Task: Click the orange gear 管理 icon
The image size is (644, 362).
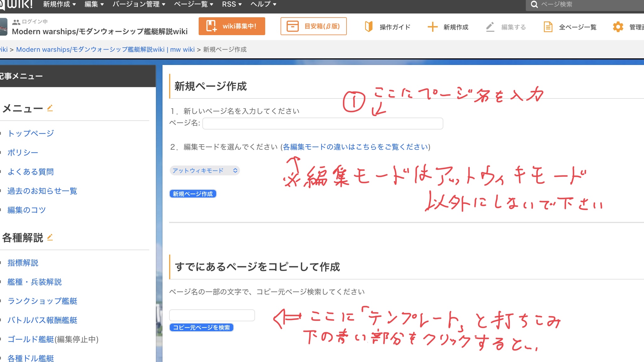Action: click(x=618, y=27)
